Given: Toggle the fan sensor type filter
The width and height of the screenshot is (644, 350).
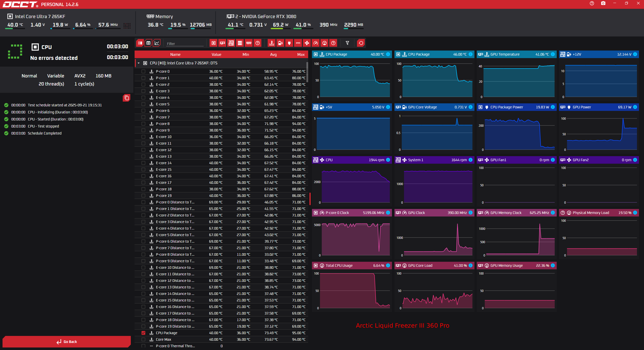Looking at the screenshot, I should pyautogui.click(x=307, y=43).
